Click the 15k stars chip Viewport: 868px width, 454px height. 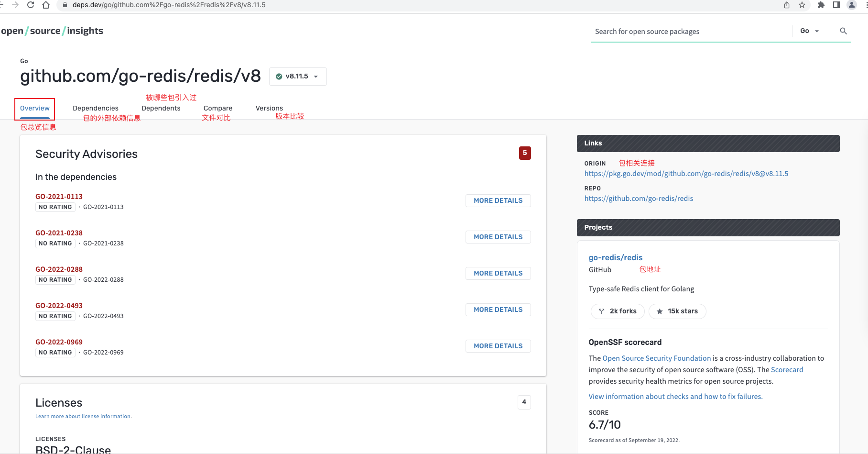point(677,311)
